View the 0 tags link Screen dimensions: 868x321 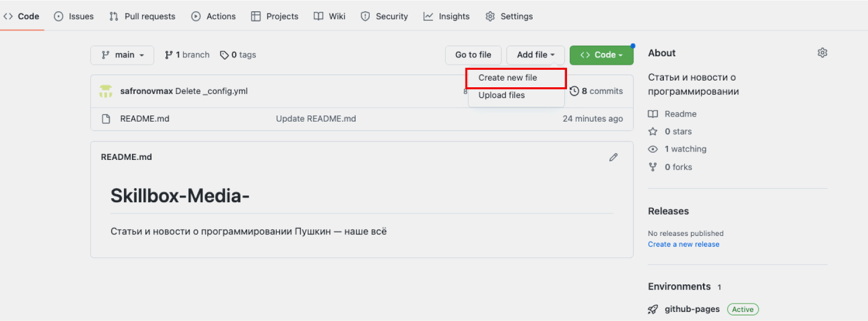pyautogui.click(x=238, y=55)
